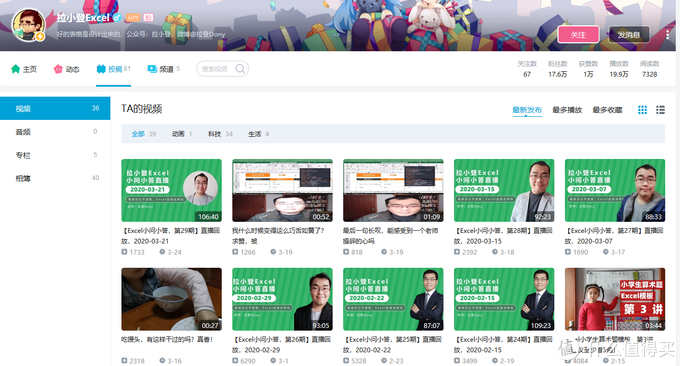Click the 阅读数 7328 stat
Viewport: 680px width, 366px height.
[650, 69]
